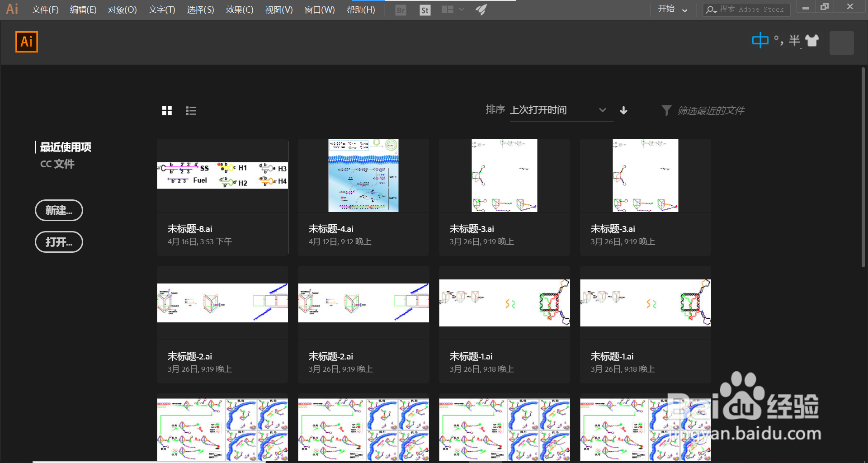Click the 未标题-8.ai file name
This screenshot has width=868, height=463.
coord(190,229)
